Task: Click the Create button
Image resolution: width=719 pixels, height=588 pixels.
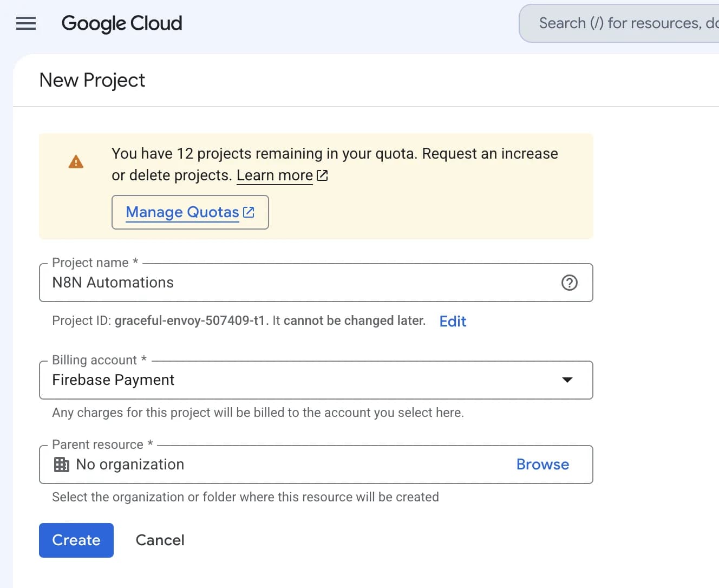Action: 76,540
